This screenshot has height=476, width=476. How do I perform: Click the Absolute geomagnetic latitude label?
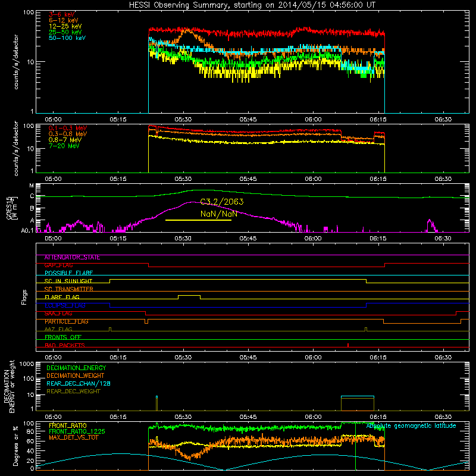411,426
